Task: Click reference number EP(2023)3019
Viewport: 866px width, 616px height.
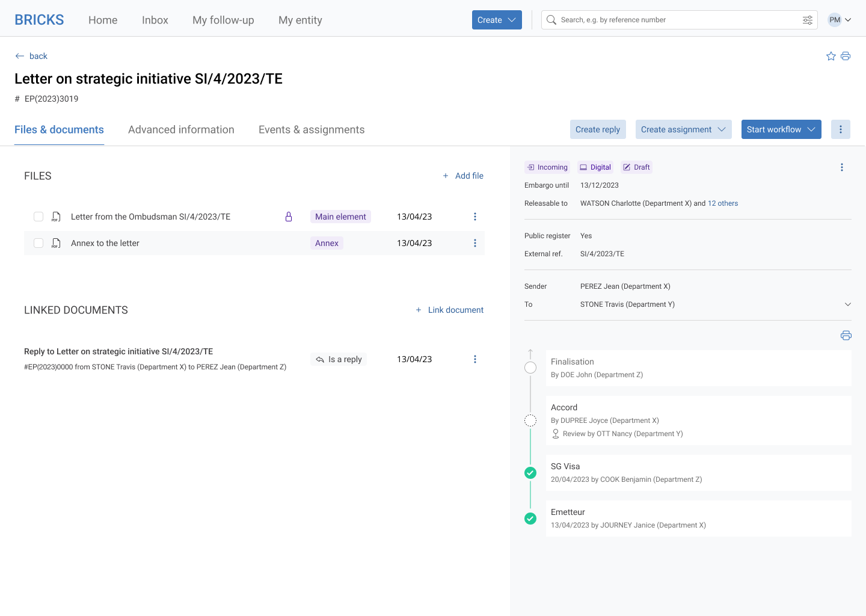Action: point(51,99)
